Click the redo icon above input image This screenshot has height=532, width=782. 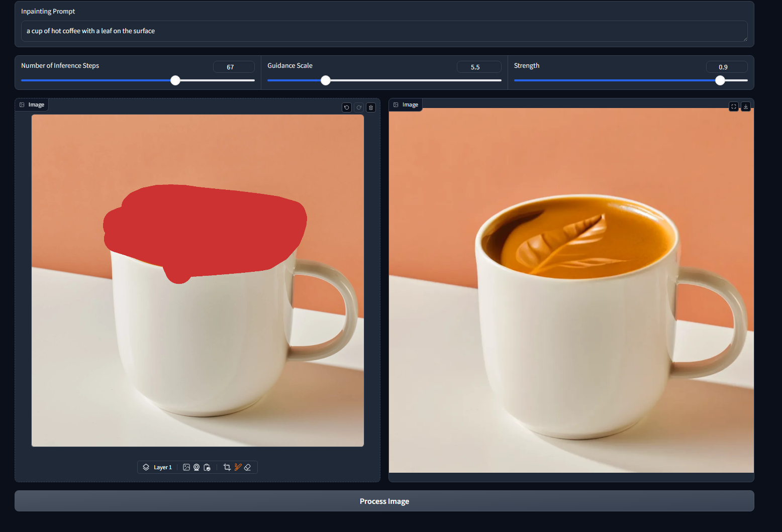click(x=359, y=108)
